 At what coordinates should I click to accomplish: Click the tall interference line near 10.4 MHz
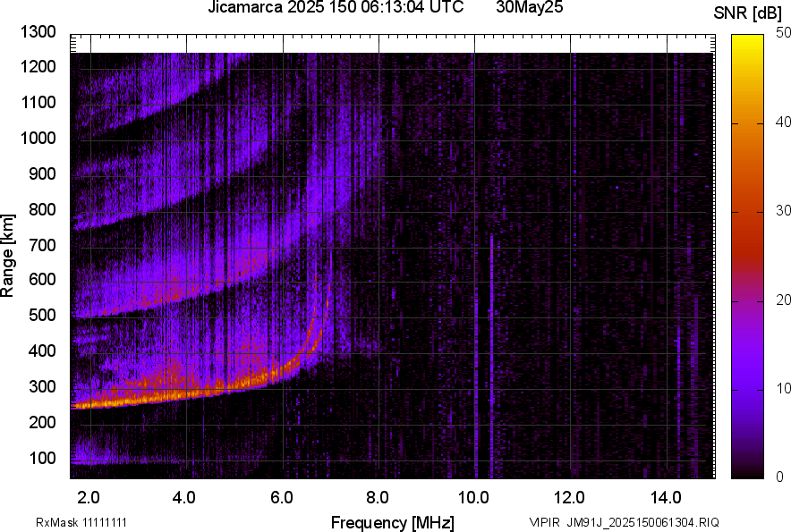[x=491, y=356]
